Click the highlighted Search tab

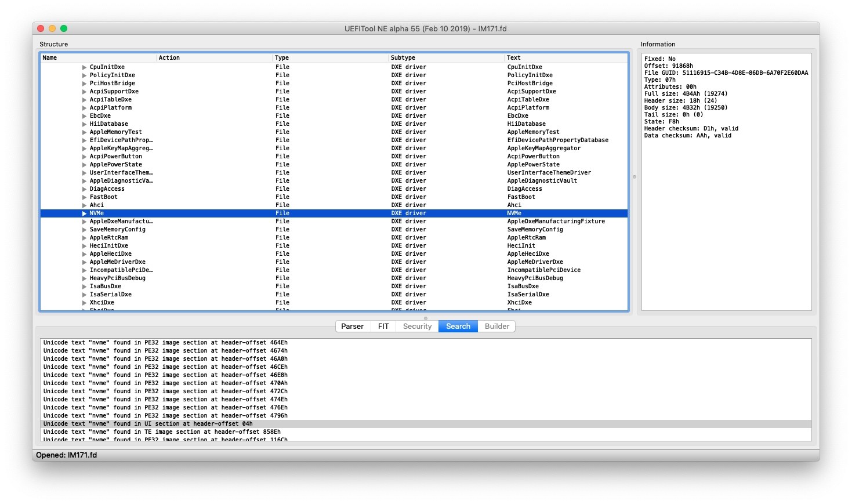coord(458,326)
